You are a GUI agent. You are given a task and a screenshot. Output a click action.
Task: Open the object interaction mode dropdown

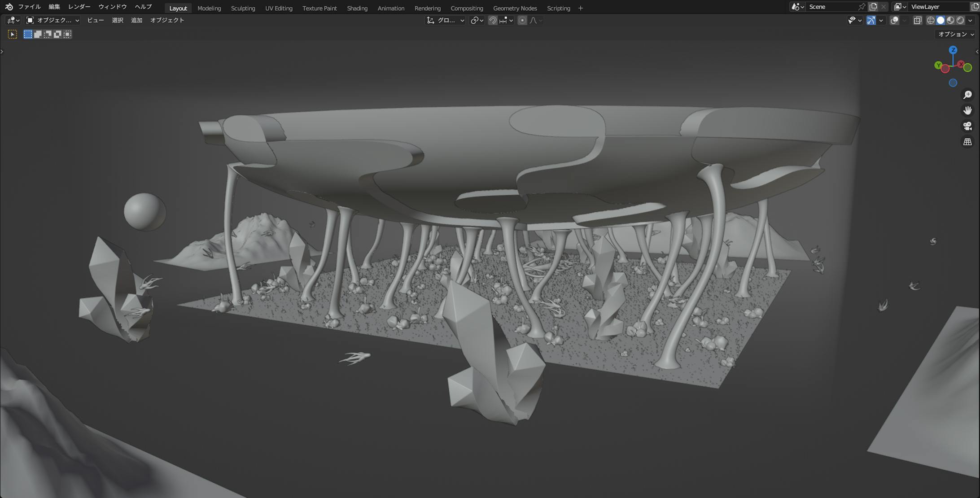point(52,20)
